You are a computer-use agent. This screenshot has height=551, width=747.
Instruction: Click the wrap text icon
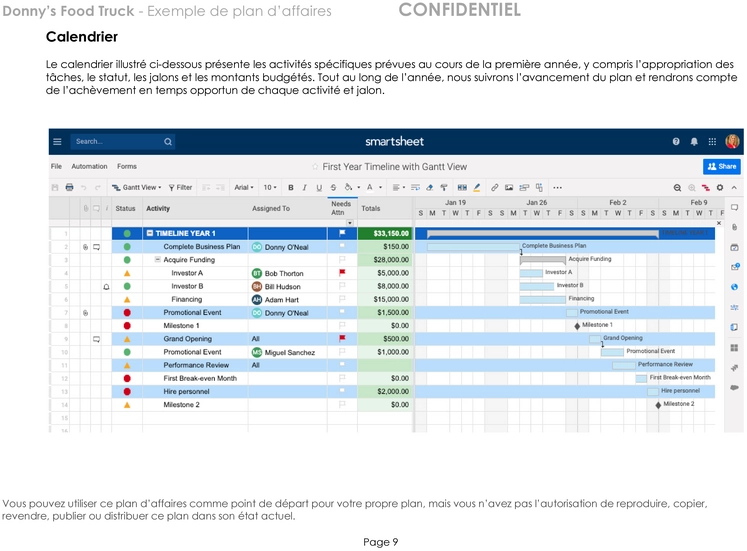(x=415, y=188)
